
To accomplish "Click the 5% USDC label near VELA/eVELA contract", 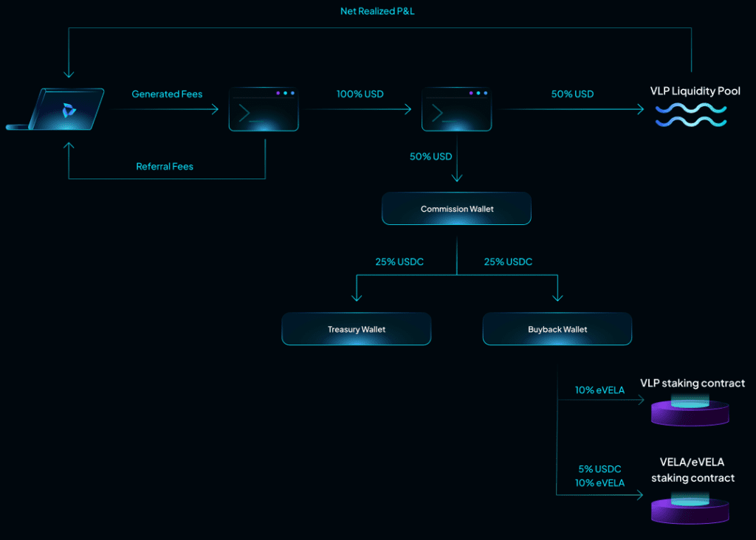I will coord(599,468).
